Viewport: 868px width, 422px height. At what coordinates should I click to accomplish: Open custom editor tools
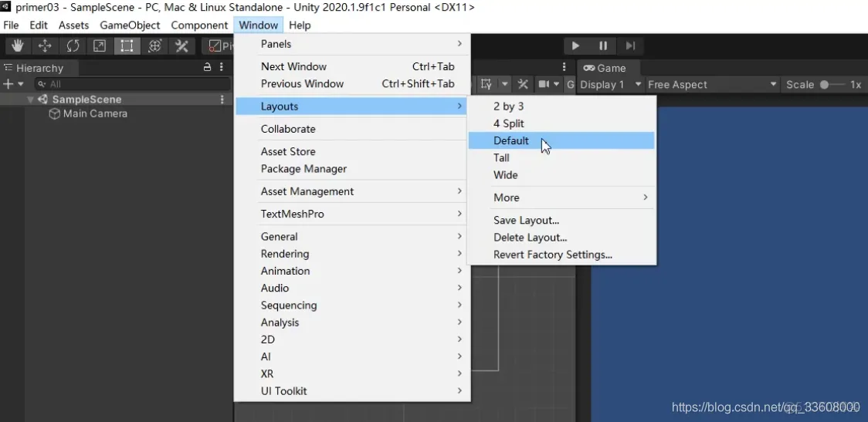(x=181, y=46)
